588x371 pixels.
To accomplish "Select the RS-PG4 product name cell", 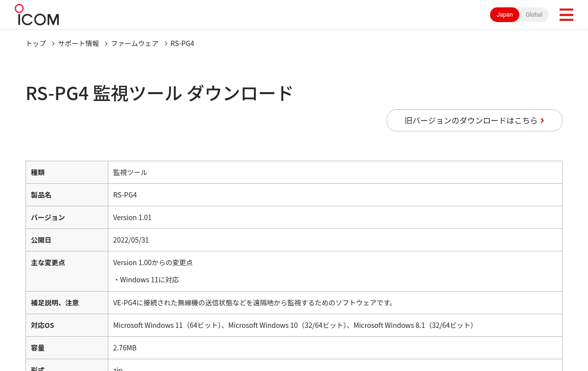I will pyautogui.click(x=335, y=195).
